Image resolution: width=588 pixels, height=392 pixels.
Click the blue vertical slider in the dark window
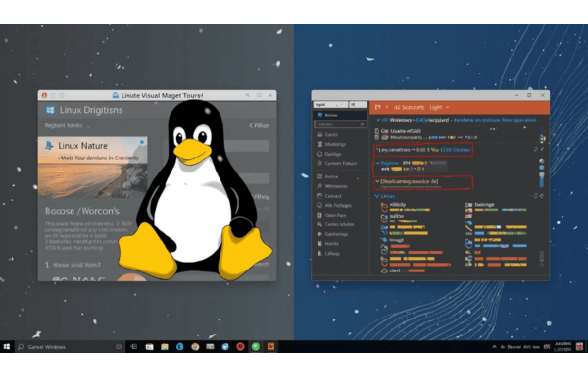[x=542, y=179]
